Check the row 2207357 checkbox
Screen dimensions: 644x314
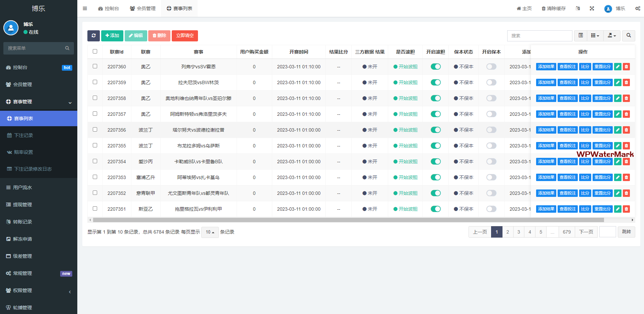(95, 114)
